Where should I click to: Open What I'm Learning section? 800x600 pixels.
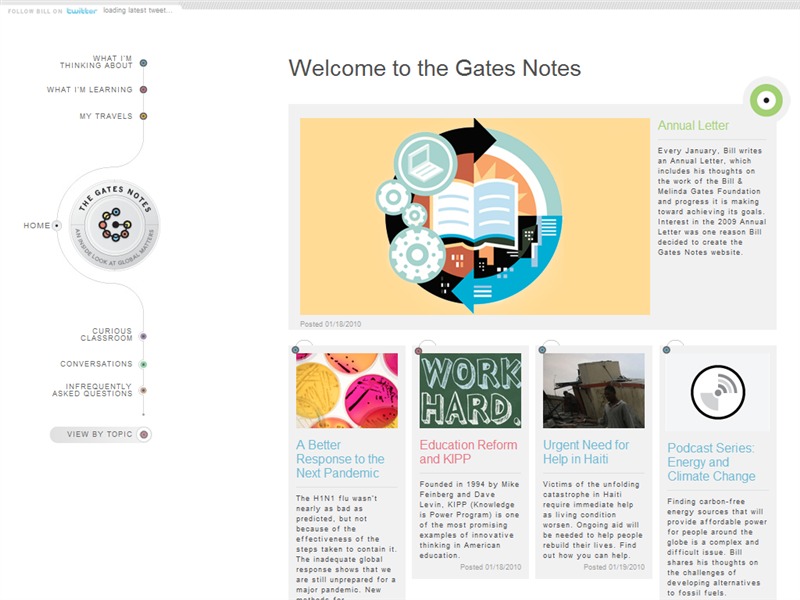[89, 89]
